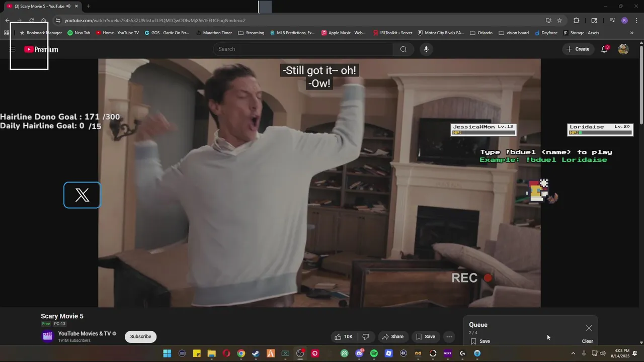This screenshot has height=362, width=644.
Task: Click YouTube Movies & TV channel avatar
Action: point(48,336)
